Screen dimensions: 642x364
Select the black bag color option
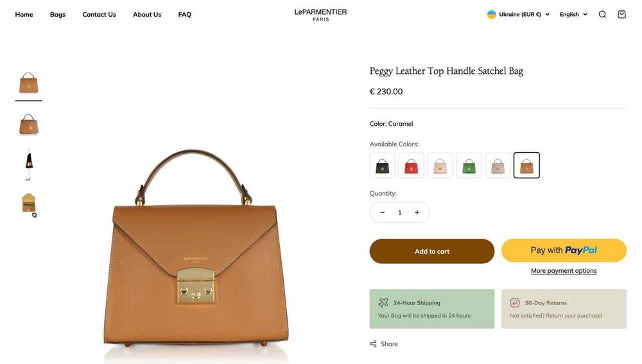click(383, 166)
